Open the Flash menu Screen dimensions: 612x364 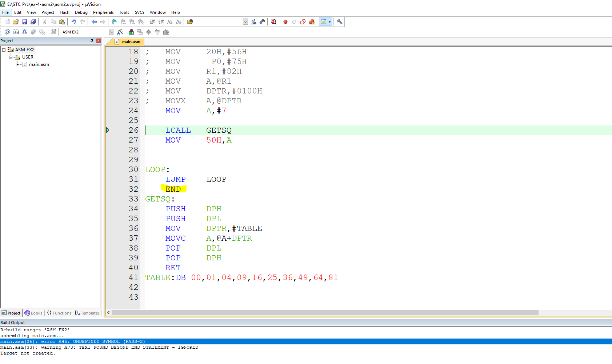coord(64,12)
